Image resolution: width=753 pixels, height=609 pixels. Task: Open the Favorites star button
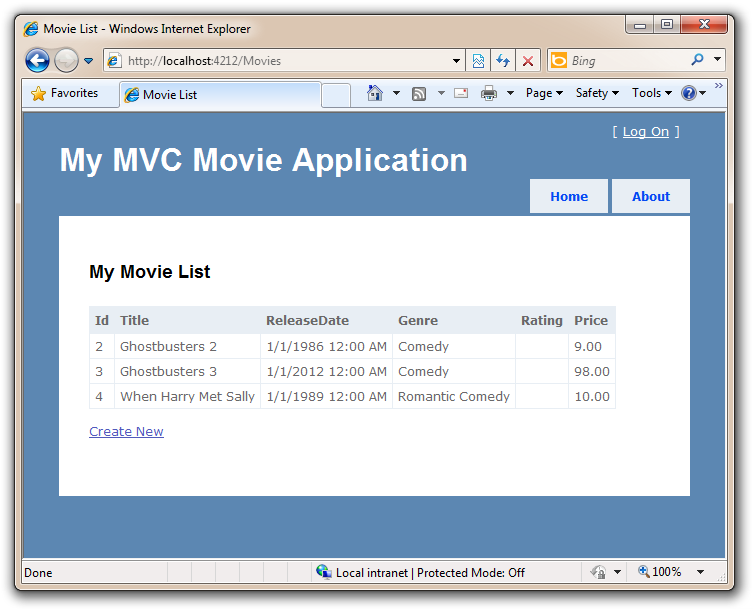[x=65, y=93]
